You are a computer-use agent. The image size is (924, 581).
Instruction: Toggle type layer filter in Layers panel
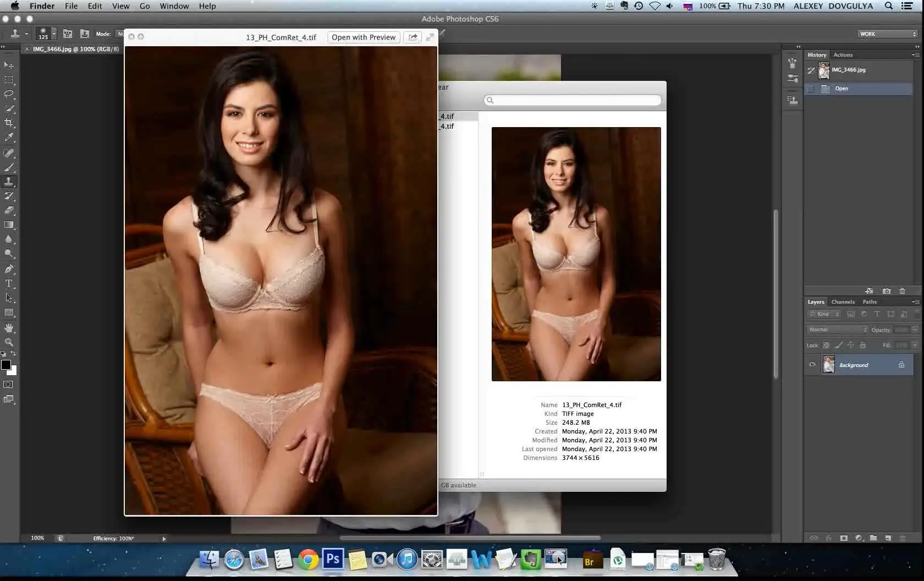[877, 314]
